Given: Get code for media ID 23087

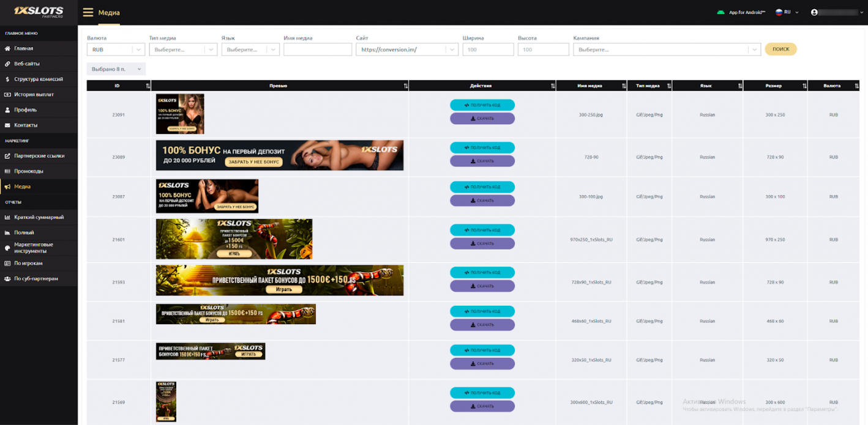Looking at the screenshot, I should tap(482, 187).
